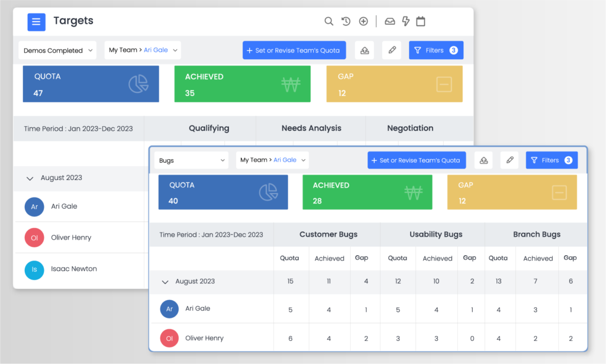
Task: Click the green ACHIEVED 35 card
Action: pyautogui.click(x=242, y=84)
